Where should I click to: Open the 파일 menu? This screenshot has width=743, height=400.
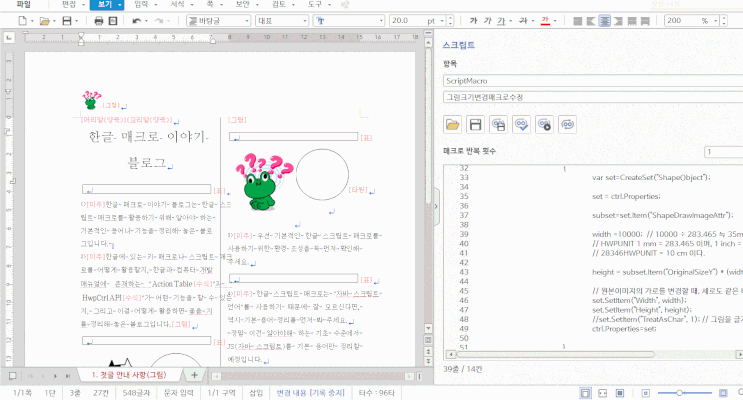[23, 5]
